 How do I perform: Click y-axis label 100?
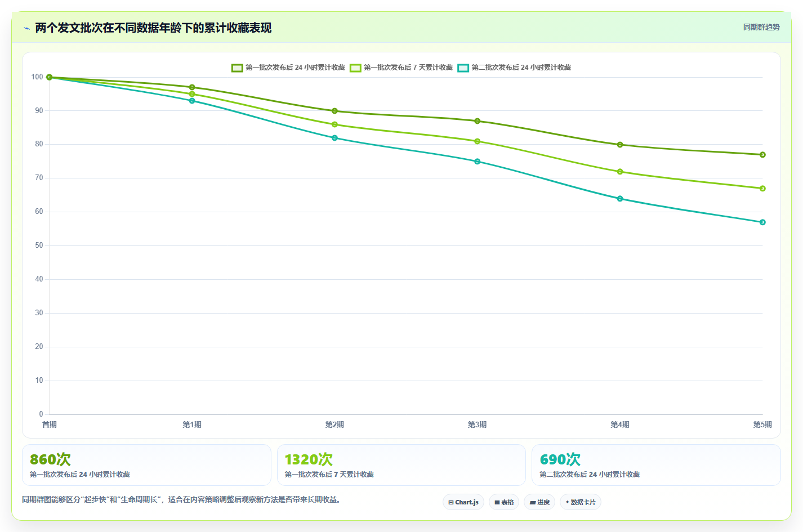tap(37, 77)
